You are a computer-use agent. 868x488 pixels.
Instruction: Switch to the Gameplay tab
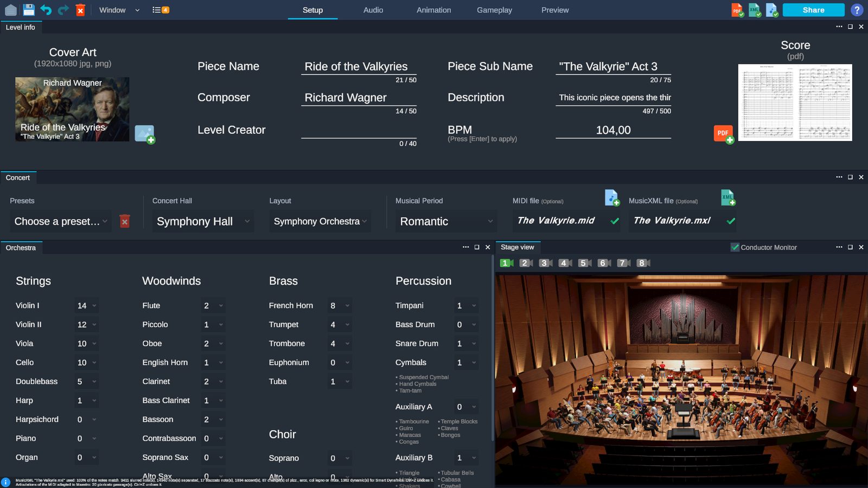click(x=494, y=10)
